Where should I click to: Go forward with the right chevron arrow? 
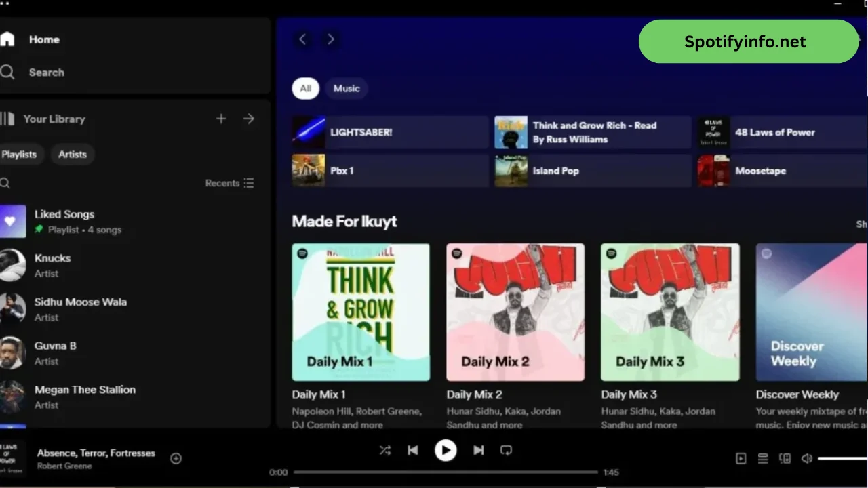[x=331, y=39]
